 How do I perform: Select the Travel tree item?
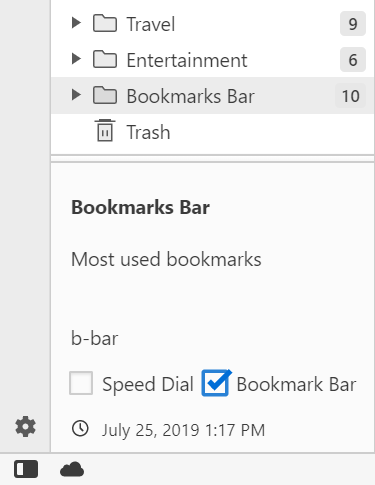(x=213, y=24)
